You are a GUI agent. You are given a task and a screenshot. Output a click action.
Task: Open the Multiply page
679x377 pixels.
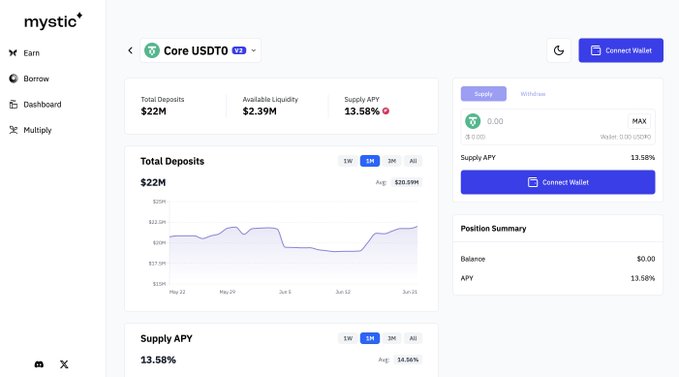click(x=37, y=130)
